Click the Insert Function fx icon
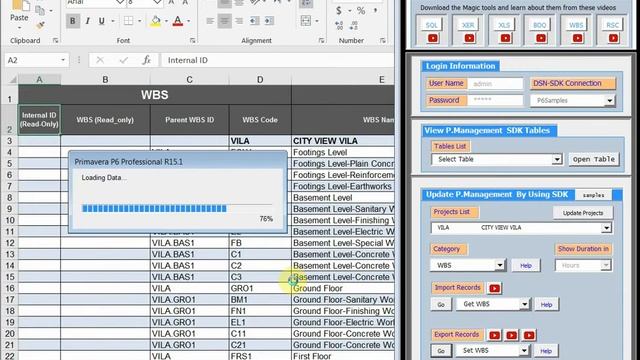This screenshot has width=640, height=360. coord(146,60)
